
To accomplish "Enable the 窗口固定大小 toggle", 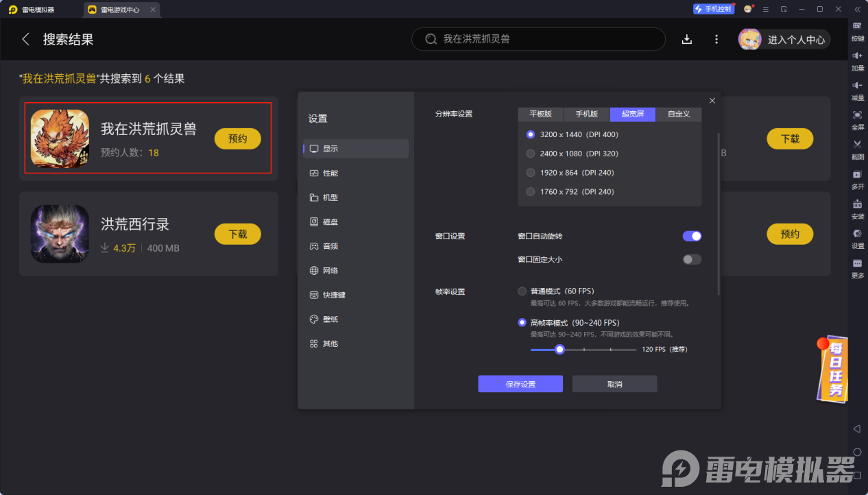I will coord(692,259).
